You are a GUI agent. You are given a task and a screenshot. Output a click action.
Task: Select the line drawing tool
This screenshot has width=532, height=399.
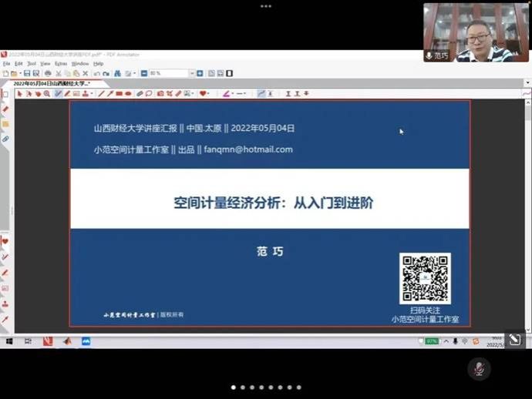coord(101,93)
